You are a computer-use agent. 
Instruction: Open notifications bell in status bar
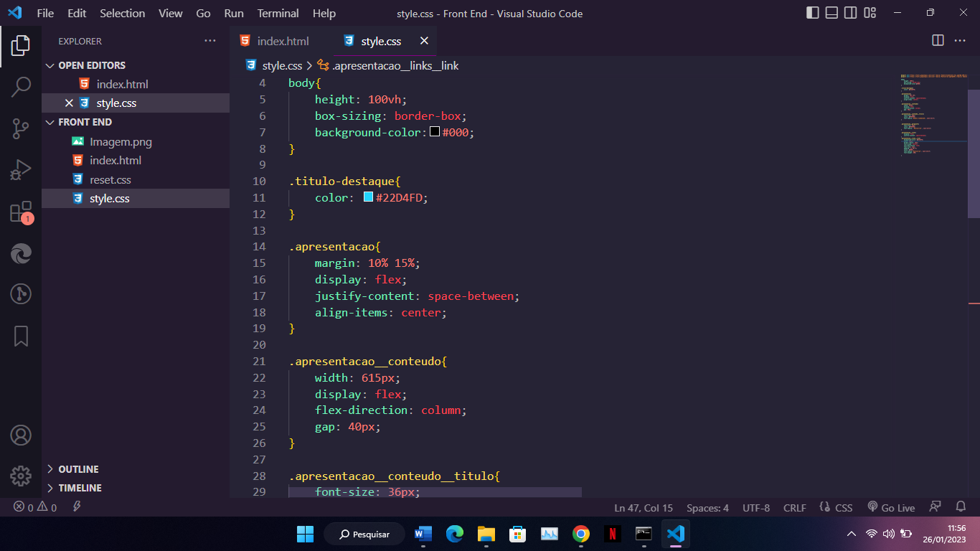[x=961, y=507]
